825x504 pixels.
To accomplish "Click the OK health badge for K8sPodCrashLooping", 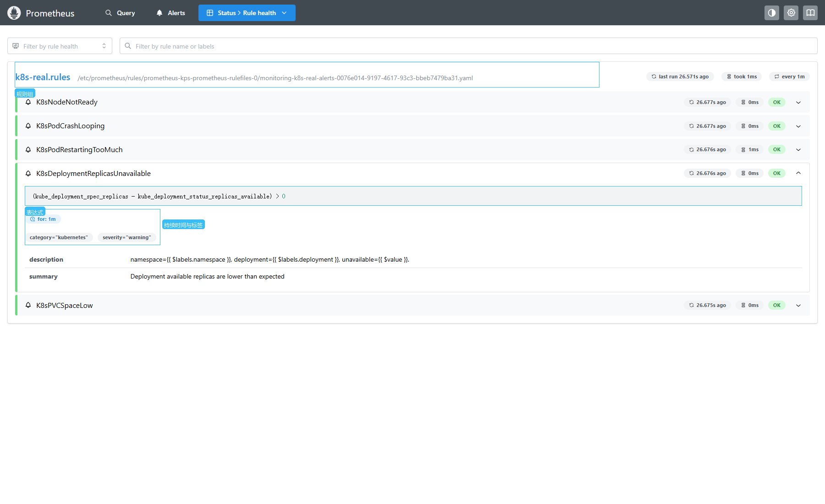I will tap(777, 126).
